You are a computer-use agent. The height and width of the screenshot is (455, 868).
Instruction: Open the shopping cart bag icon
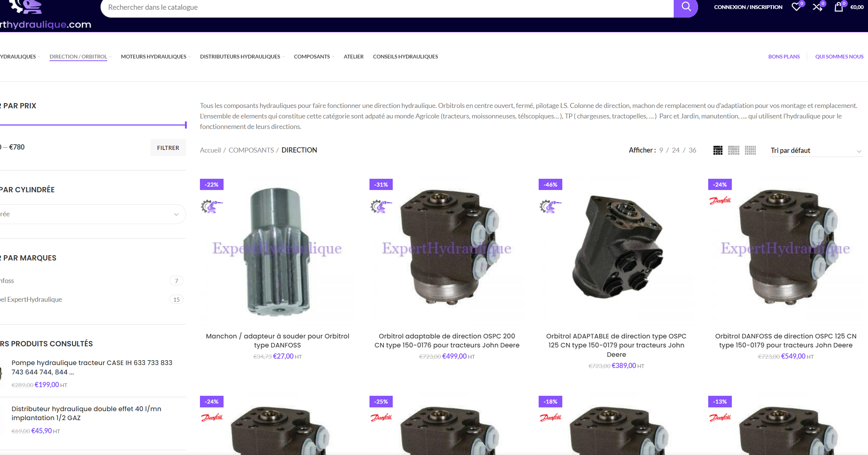(838, 7)
